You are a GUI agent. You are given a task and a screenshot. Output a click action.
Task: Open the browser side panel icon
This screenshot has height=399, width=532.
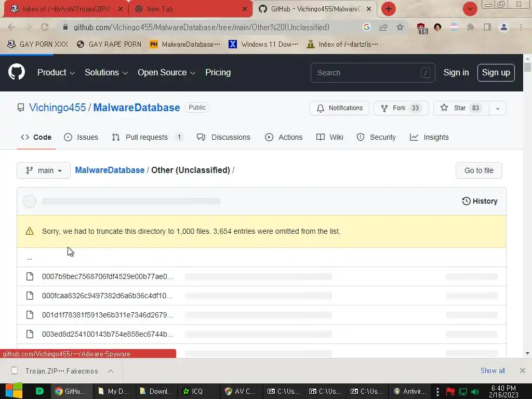point(487,27)
